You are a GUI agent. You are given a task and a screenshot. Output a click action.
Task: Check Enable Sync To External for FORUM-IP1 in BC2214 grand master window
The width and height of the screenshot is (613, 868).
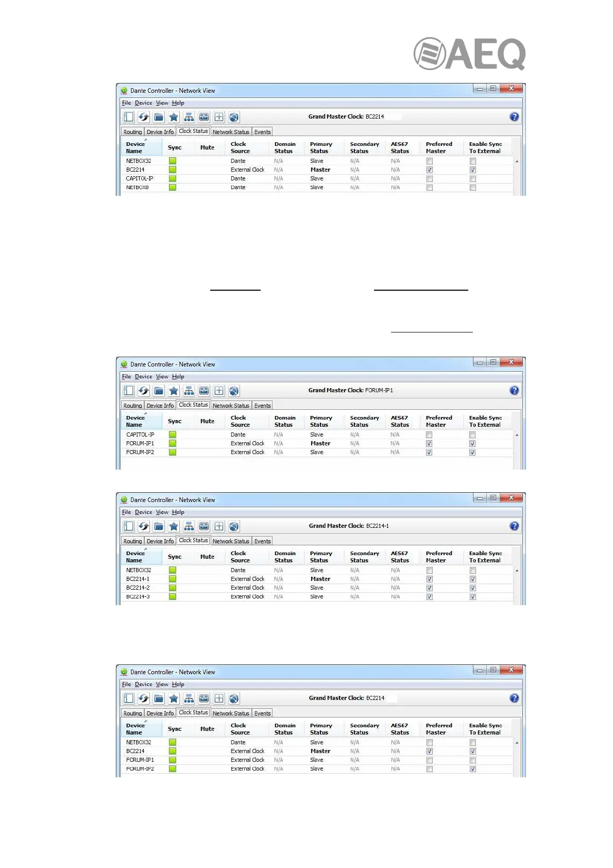(x=473, y=760)
